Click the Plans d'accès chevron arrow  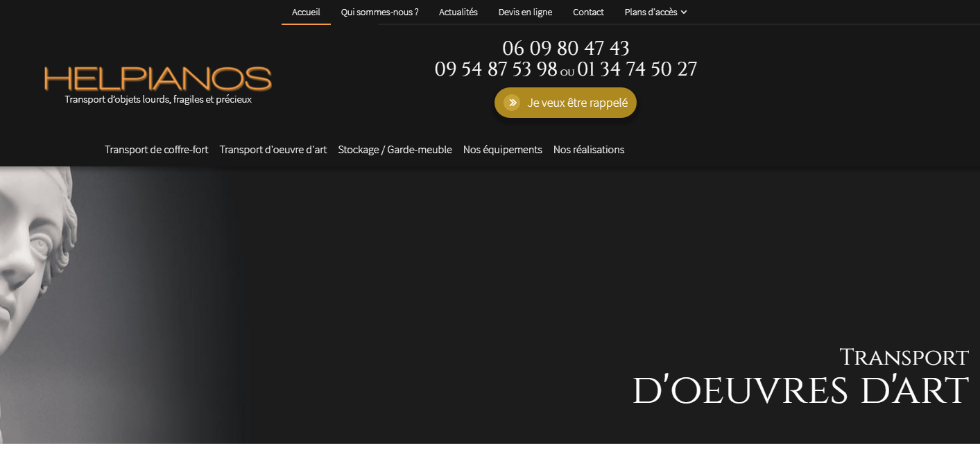click(x=684, y=12)
